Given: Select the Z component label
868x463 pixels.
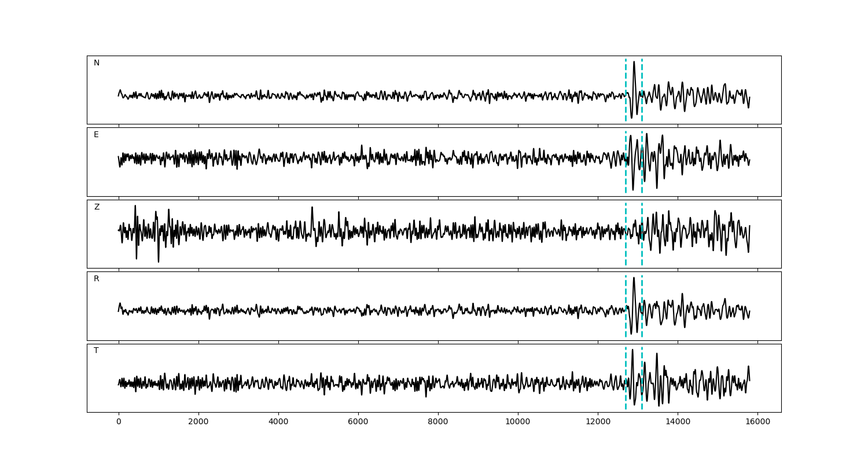Looking at the screenshot, I should [97, 207].
